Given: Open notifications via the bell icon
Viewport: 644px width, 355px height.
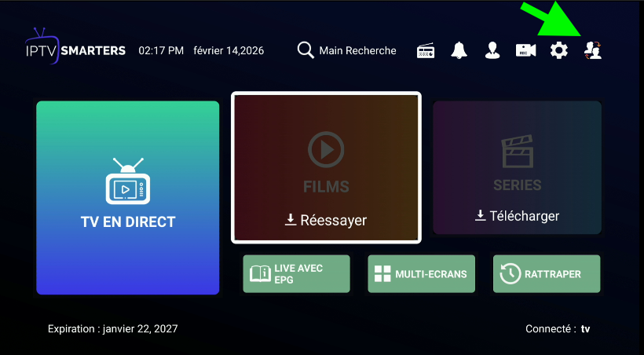Looking at the screenshot, I should [459, 50].
